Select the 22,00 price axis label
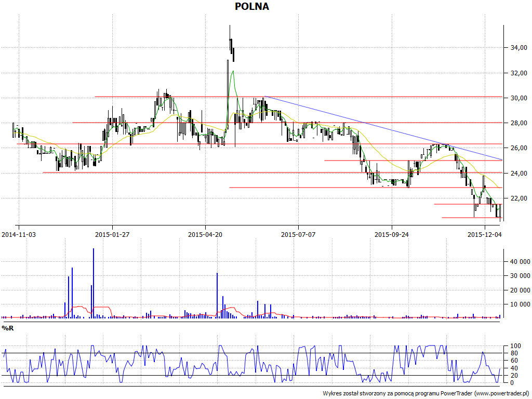 click(x=519, y=198)
